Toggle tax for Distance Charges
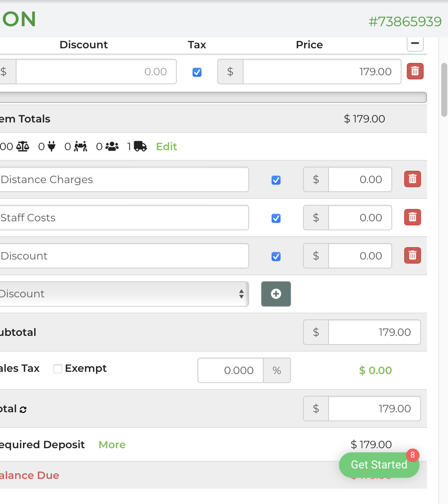The image size is (448, 504). click(x=276, y=180)
